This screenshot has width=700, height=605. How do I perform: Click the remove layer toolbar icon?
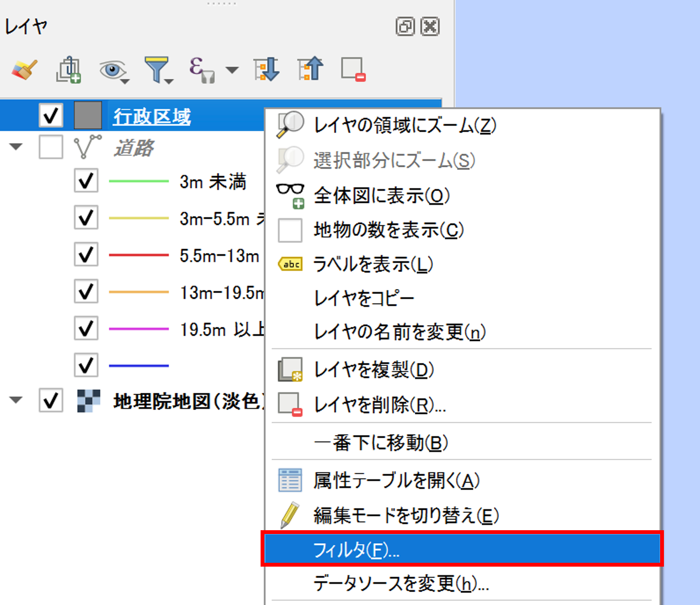(353, 69)
